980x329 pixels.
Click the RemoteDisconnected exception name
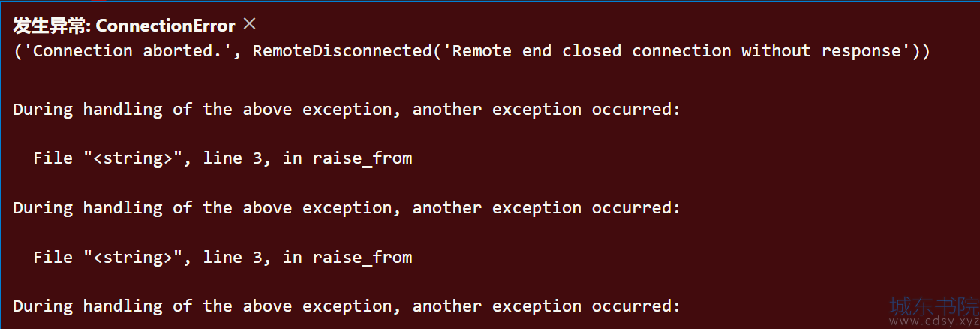click(342, 51)
